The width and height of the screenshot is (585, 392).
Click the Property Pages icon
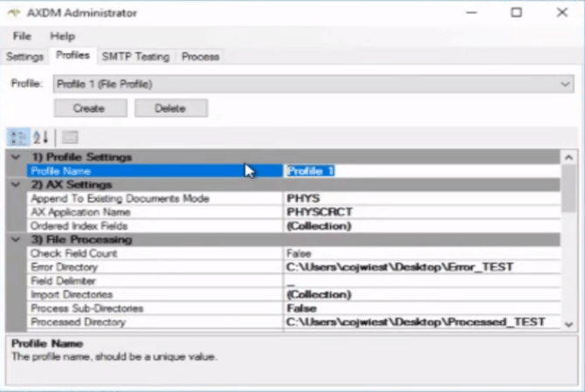coord(70,137)
